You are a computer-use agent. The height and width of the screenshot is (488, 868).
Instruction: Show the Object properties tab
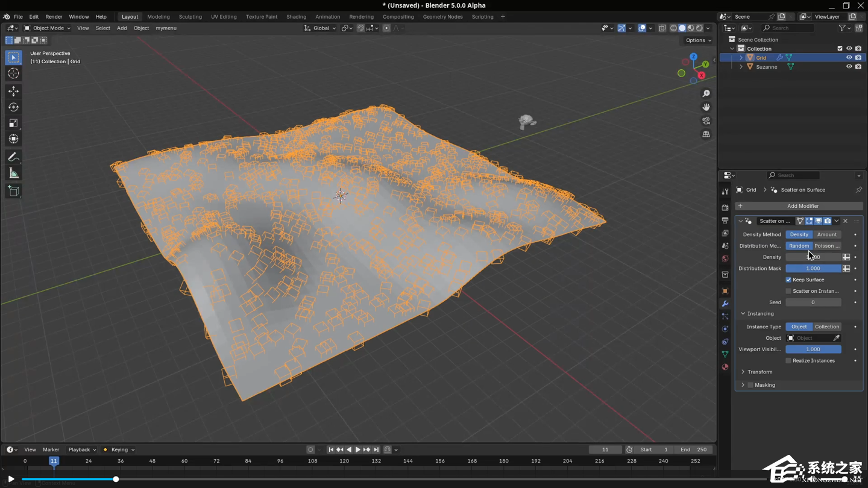click(725, 291)
